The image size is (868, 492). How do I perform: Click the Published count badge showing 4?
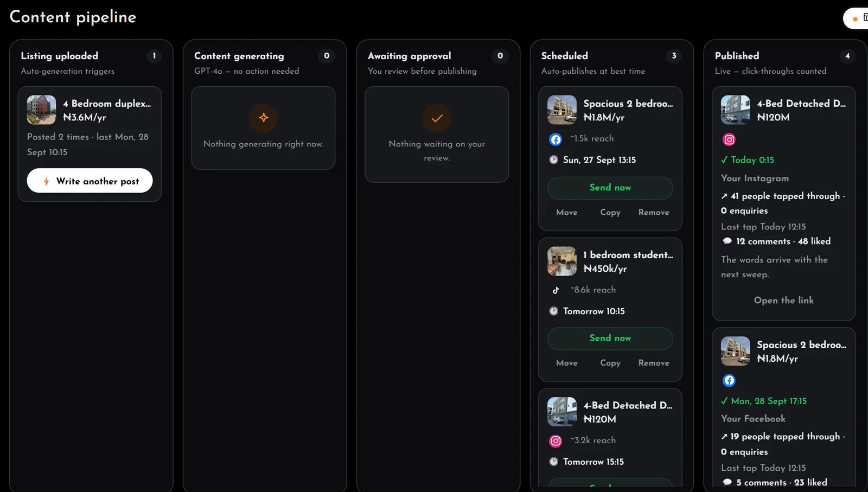click(847, 56)
